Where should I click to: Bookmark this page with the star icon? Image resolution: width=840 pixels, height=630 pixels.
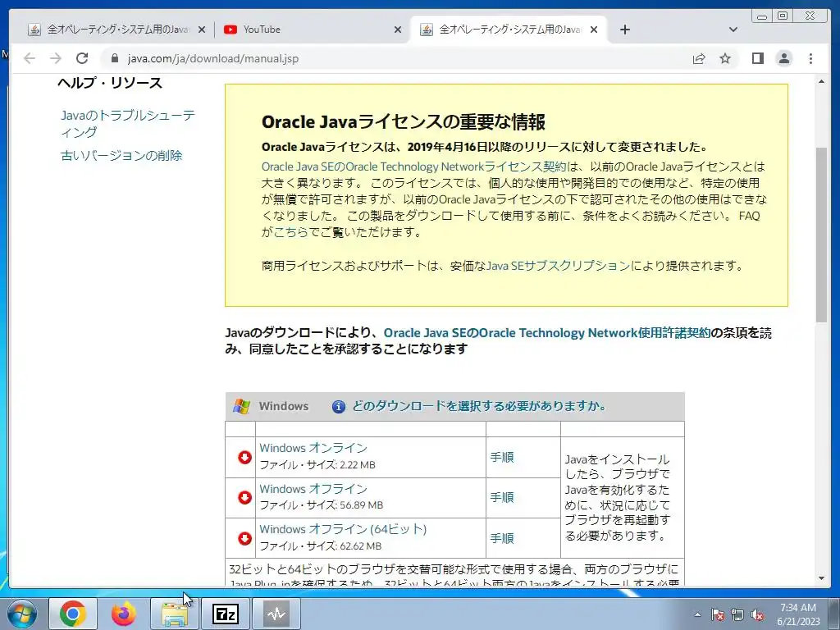tap(725, 58)
